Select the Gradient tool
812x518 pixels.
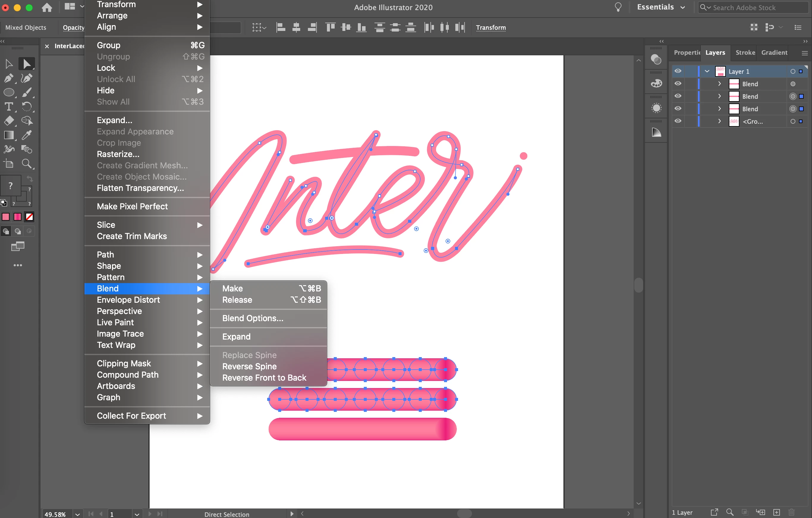point(9,135)
